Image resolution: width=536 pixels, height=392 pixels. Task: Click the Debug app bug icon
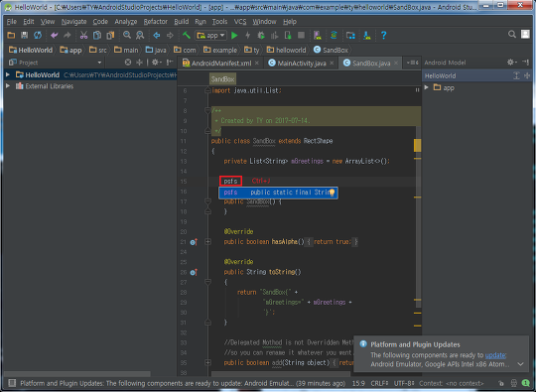[x=261, y=35]
